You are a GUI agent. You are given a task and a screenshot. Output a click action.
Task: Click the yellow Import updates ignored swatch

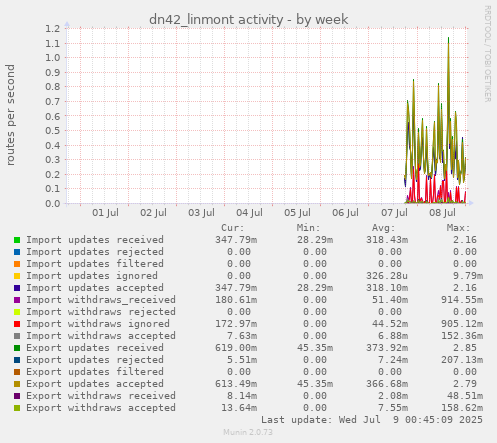click(x=17, y=276)
